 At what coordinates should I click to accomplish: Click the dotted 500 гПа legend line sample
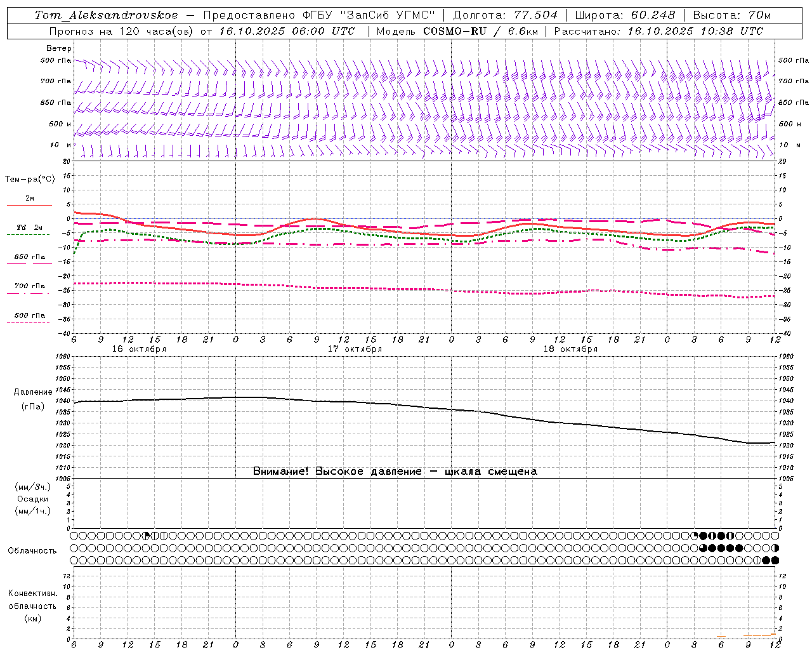(29, 323)
